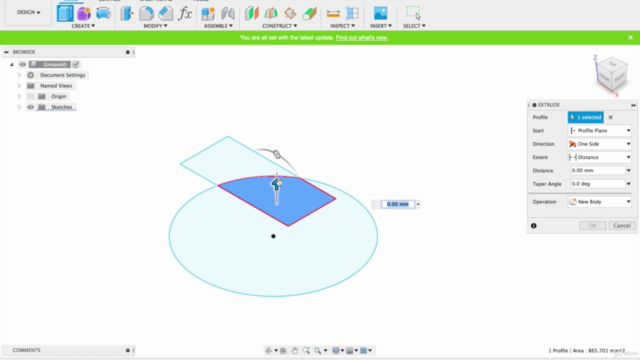640x360 pixels.
Task: Click the Distance input field in Extrude panel
Action: (598, 171)
